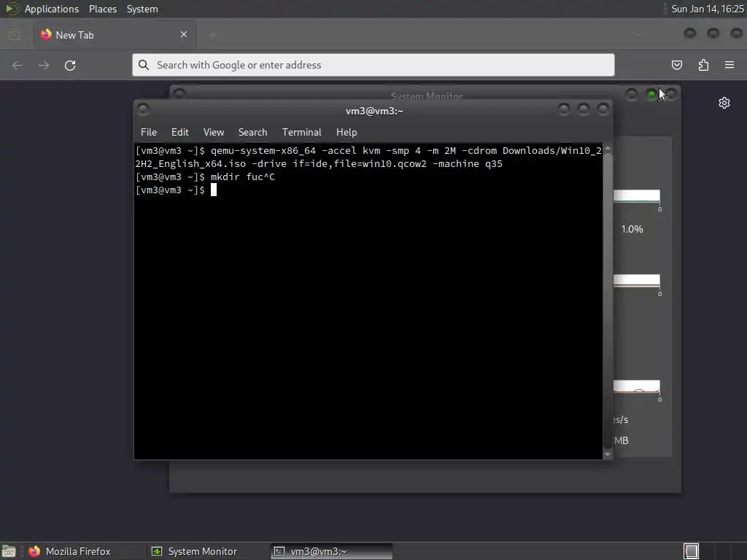
Task: Click the terminal window menu button
Action: coord(143,109)
